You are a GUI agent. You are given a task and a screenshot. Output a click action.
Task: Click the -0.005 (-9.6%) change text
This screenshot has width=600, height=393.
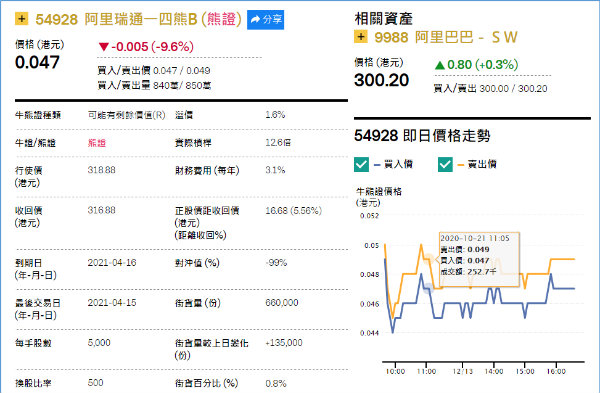pos(152,47)
